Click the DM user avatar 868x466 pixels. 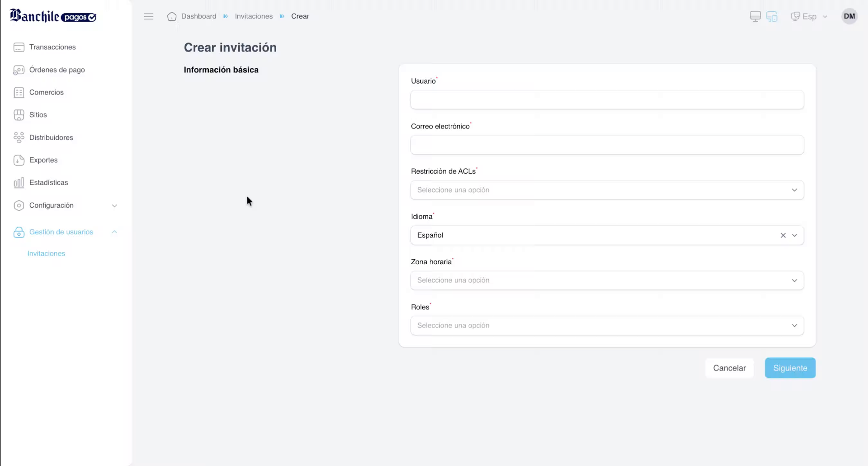tap(849, 16)
